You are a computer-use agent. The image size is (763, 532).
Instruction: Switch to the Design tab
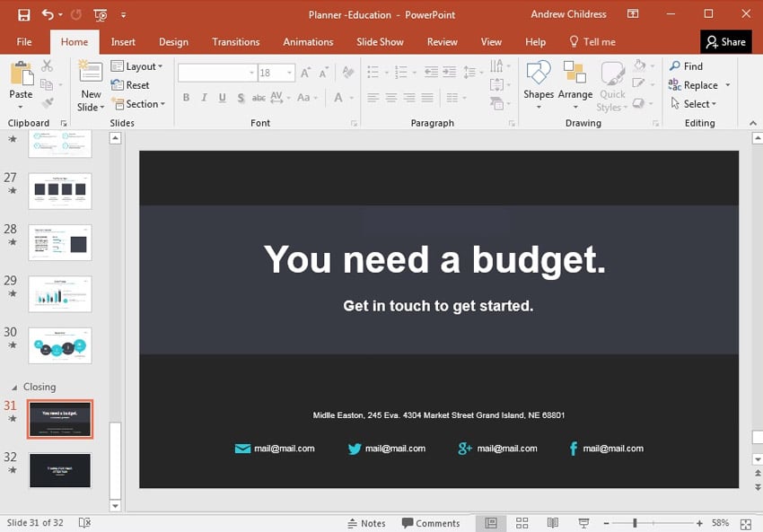tap(173, 42)
